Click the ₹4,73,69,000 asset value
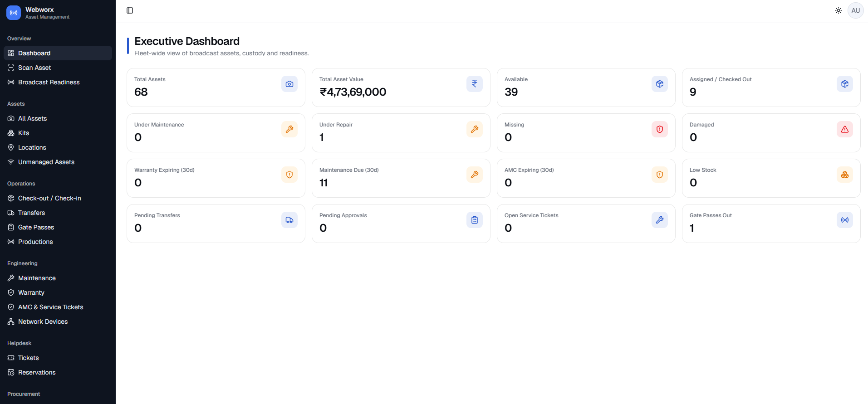 point(353,92)
